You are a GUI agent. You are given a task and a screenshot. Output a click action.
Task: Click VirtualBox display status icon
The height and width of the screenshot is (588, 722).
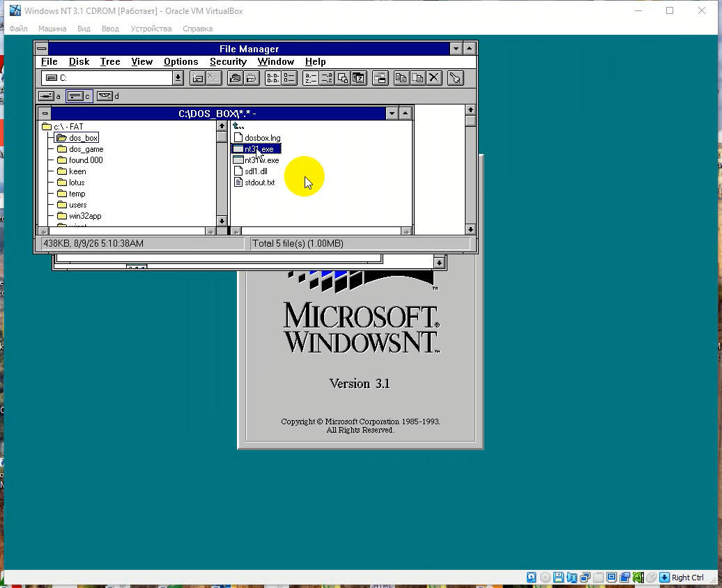(x=611, y=577)
